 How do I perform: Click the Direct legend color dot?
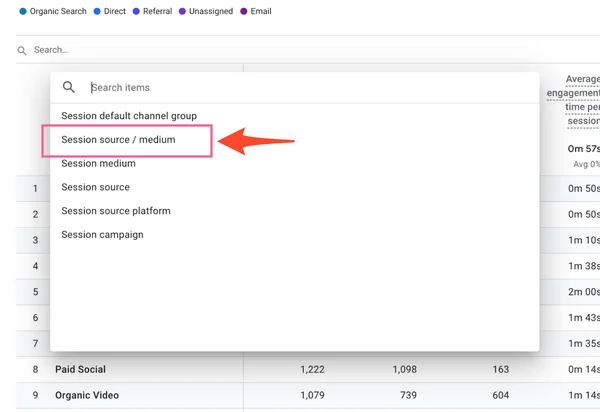click(x=96, y=12)
